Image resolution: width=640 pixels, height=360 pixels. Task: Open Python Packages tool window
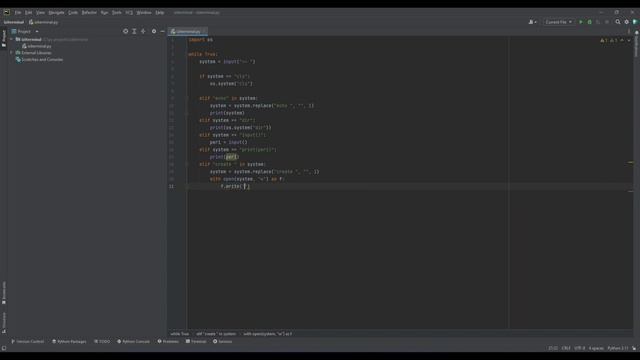coord(69,342)
